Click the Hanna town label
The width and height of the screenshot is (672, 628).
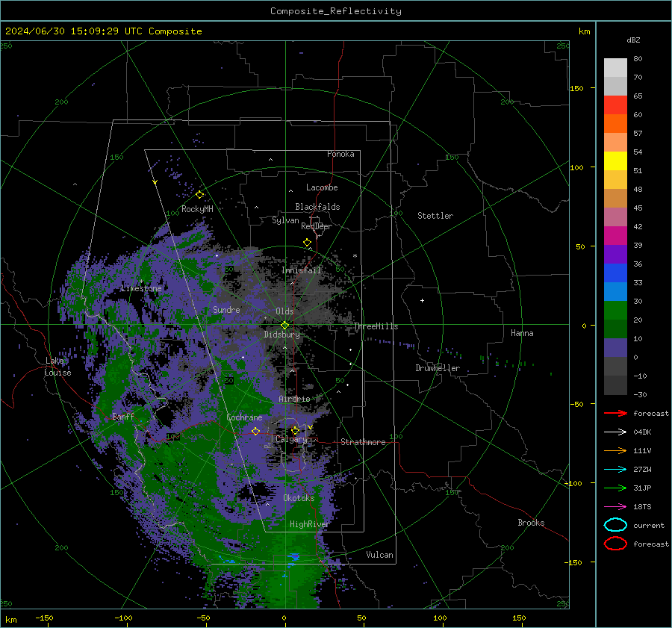click(522, 333)
